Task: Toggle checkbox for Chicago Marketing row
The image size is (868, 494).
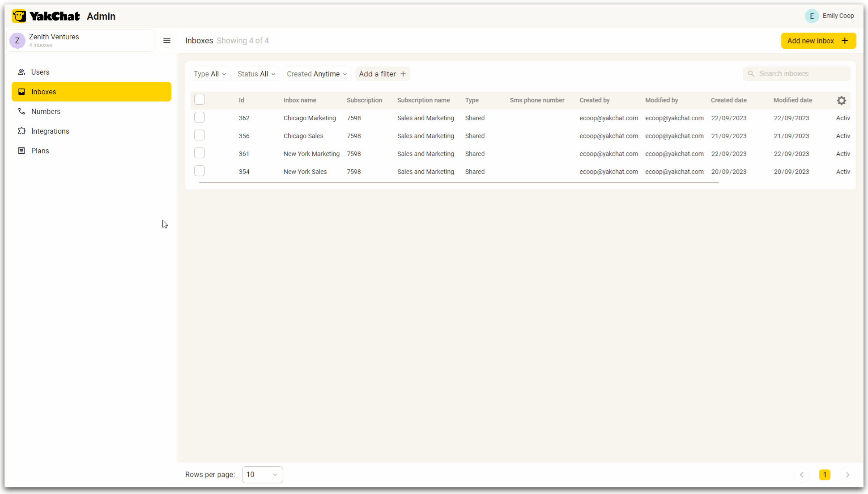Action: coord(200,118)
